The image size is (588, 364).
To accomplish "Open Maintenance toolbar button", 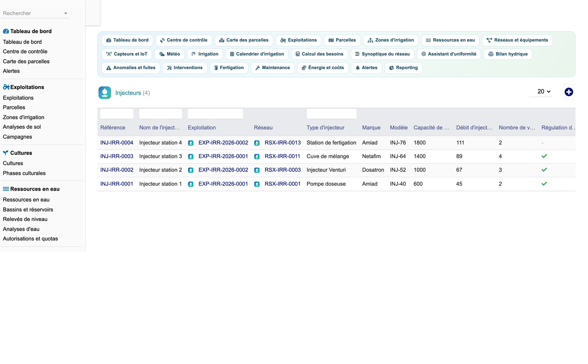I will (x=272, y=68).
